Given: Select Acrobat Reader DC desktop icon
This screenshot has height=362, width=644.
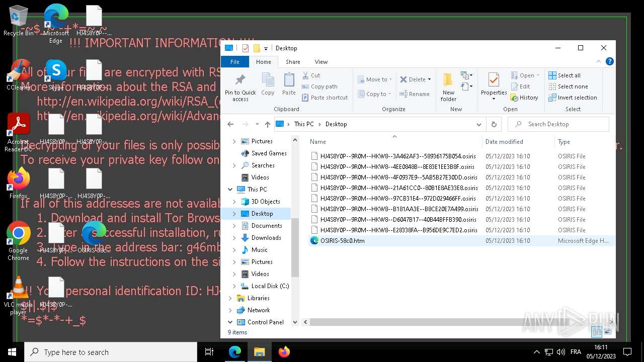Looking at the screenshot, I should click(18, 133).
